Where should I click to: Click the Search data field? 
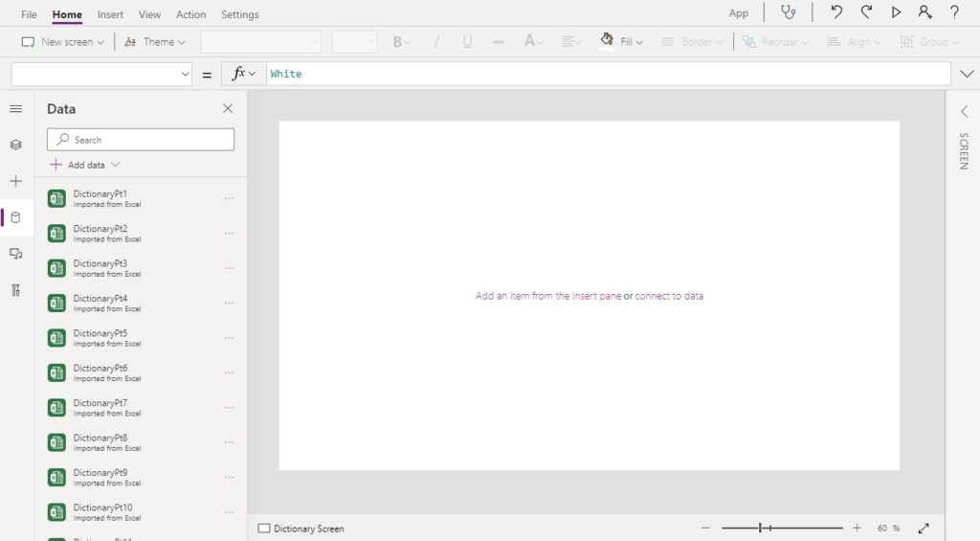click(141, 140)
